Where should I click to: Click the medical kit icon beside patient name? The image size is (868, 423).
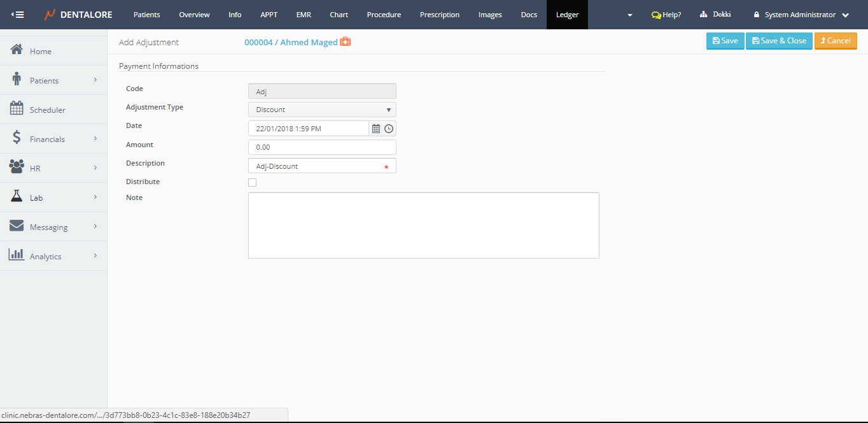[x=346, y=42]
